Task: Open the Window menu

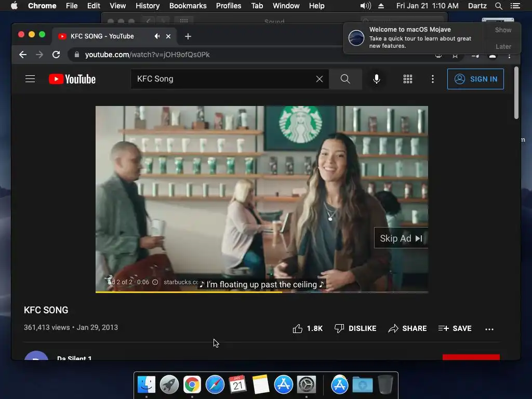Action: point(286,6)
